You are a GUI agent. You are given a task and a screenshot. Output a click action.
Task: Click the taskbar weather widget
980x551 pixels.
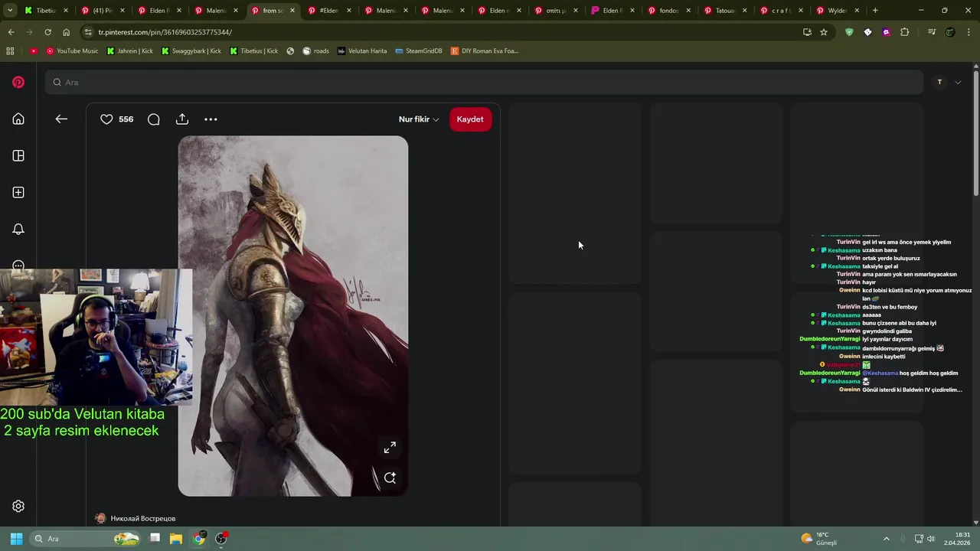pyautogui.click(x=819, y=539)
